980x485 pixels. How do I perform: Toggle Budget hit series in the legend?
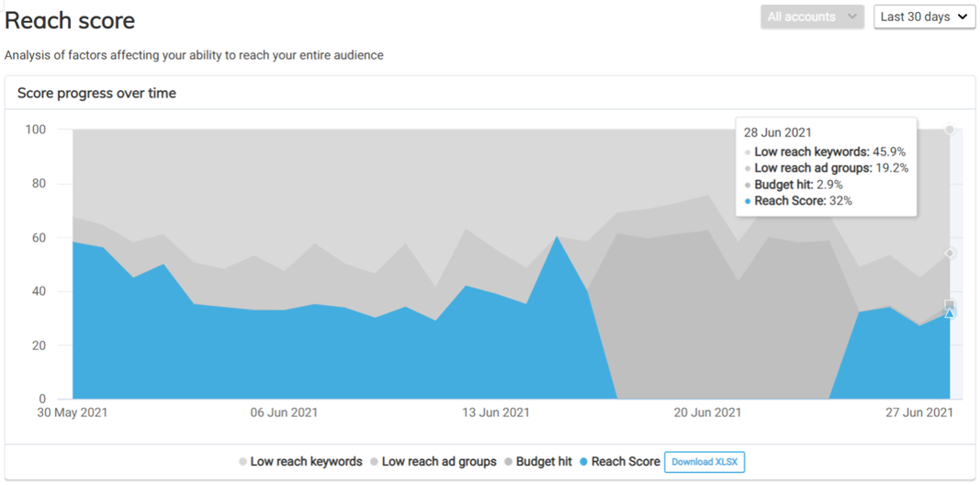tap(537, 462)
